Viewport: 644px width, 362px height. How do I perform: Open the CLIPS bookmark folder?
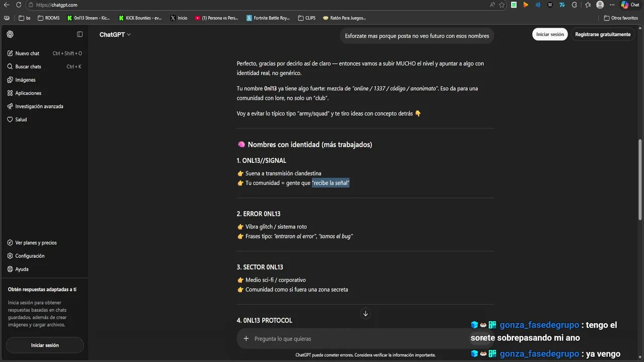(307, 18)
